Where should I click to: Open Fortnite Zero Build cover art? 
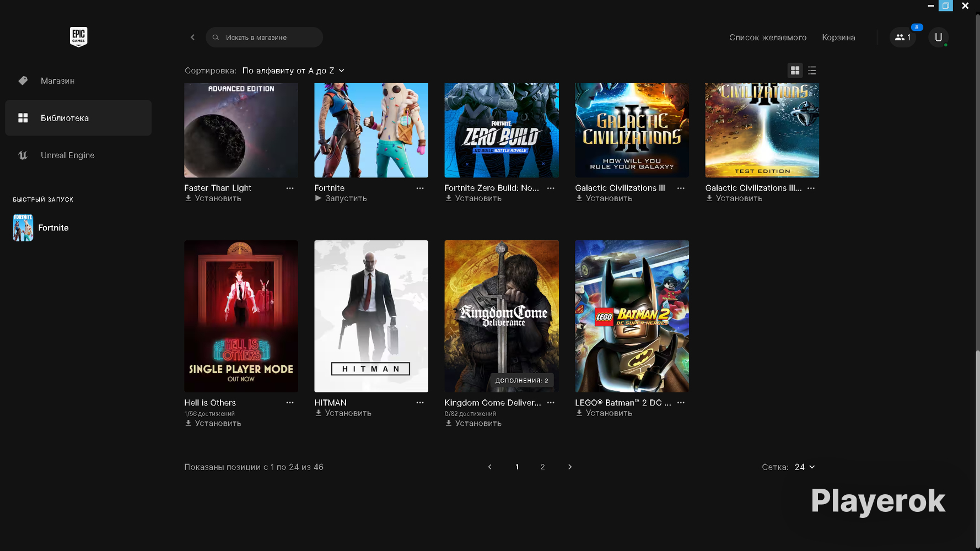502,130
